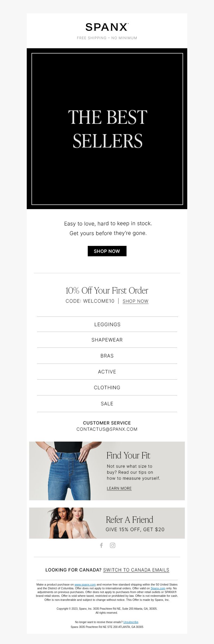Click SWITCH TO CANADA EMAILS link

[x=136, y=570]
